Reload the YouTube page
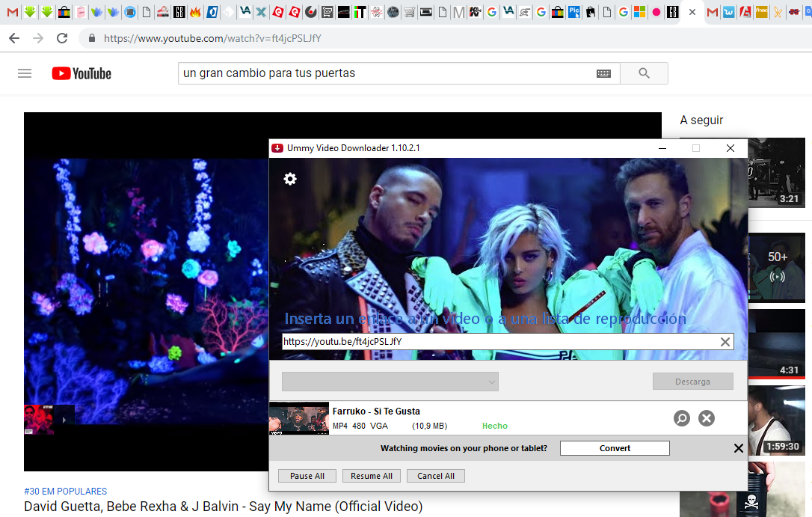812x517 pixels. coord(62,38)
